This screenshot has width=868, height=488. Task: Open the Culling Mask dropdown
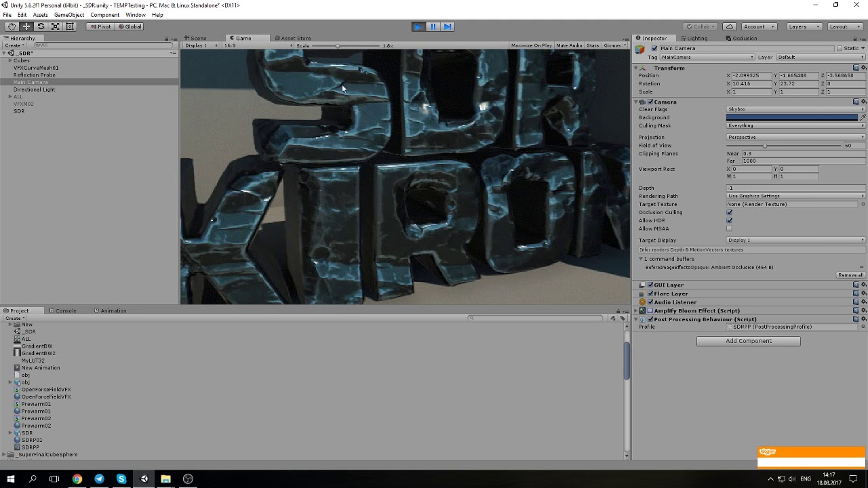(793, 125)
